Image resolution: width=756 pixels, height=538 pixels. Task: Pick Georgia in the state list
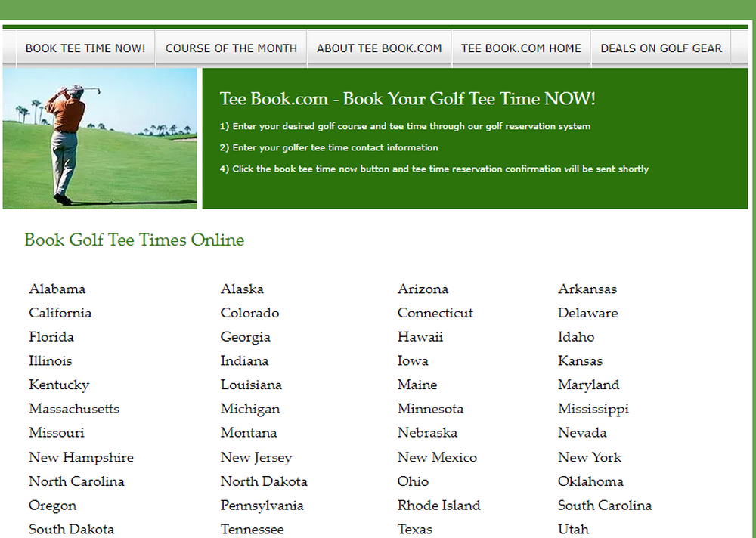[246, 338]
